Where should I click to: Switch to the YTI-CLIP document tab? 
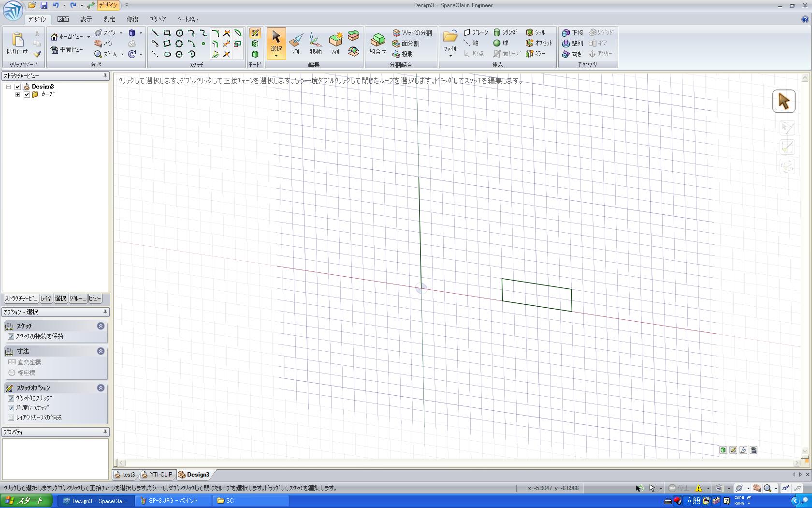point(160,475)
